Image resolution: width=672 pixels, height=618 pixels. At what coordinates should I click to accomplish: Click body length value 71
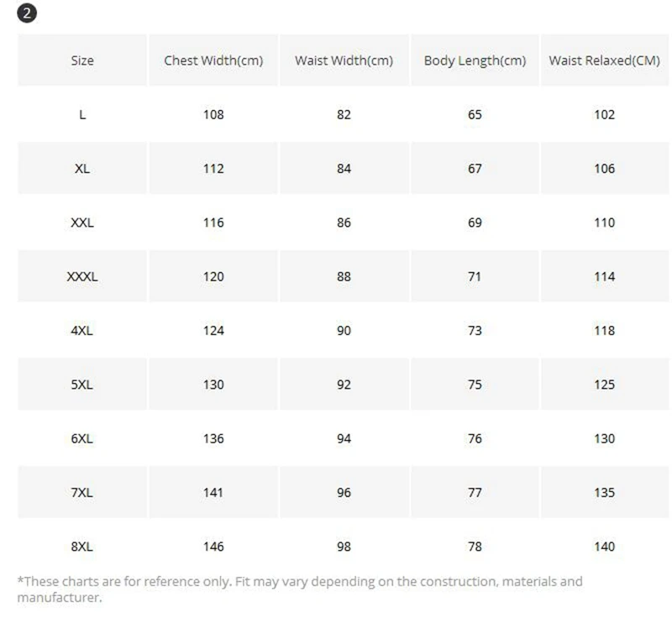point(475,276)
